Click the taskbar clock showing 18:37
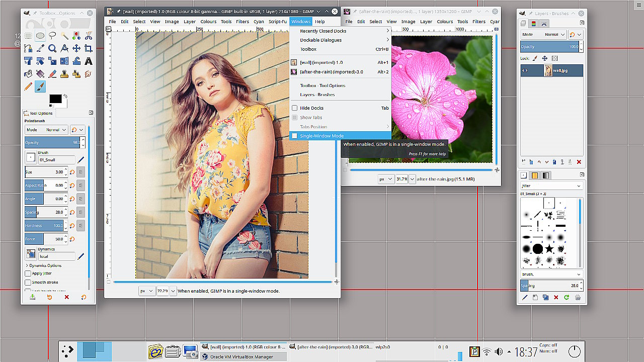The width and height of the screenshot is (644, 362). point(526,352)
